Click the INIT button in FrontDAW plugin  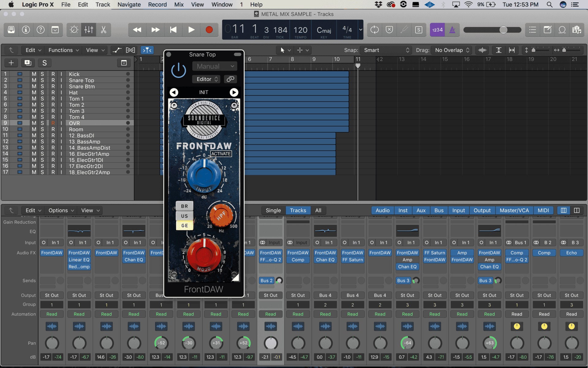[x=203, y=92]
